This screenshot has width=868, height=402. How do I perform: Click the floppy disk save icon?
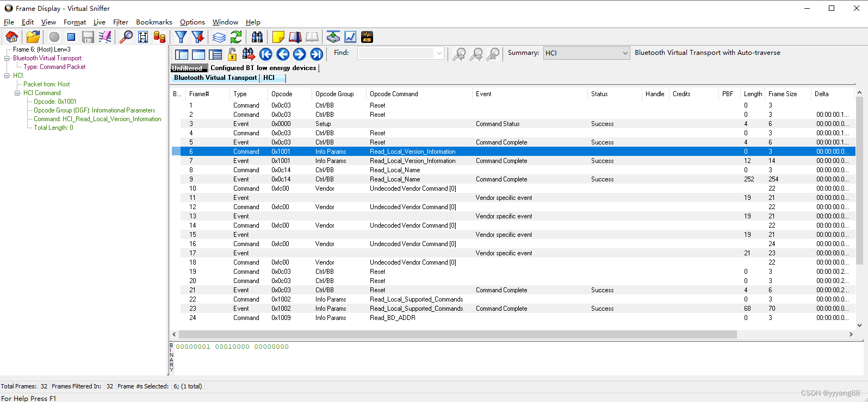pos(88,37)
